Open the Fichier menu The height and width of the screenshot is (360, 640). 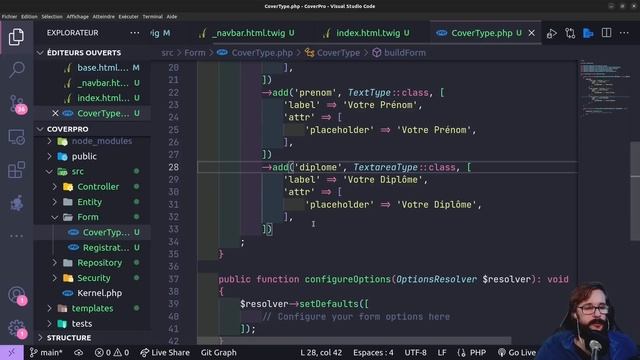9,17
